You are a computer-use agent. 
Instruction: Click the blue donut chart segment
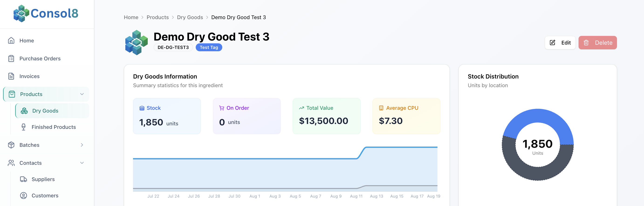(538, 116)
